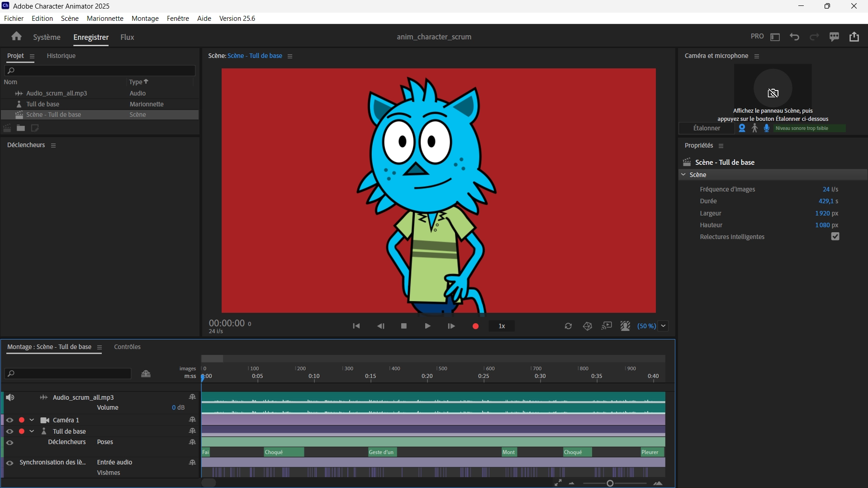Screen dimensions: 868x488
Task: Toggle visibility of the Tull de base track
Action: tap(9, 431)
